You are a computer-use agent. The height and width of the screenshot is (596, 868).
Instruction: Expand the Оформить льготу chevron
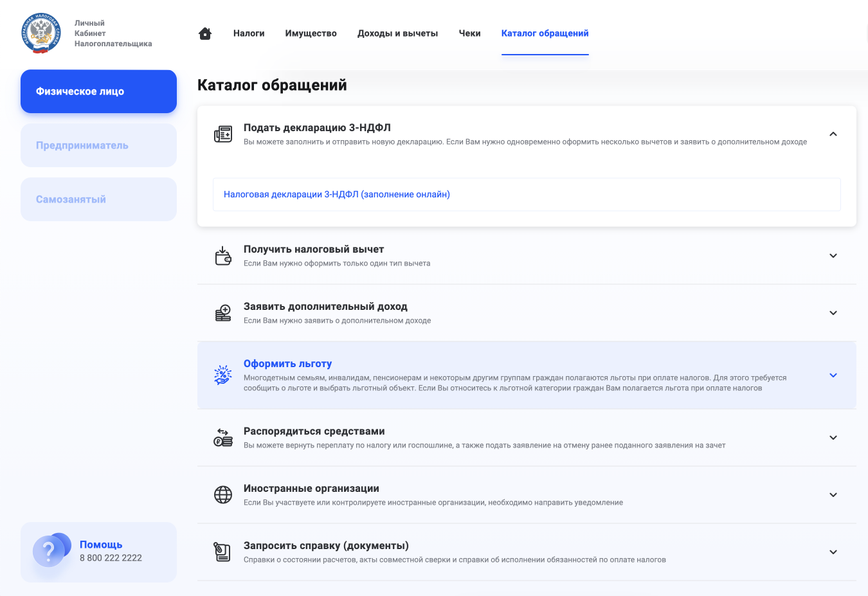pyautogui.click(x=833, y=375)
